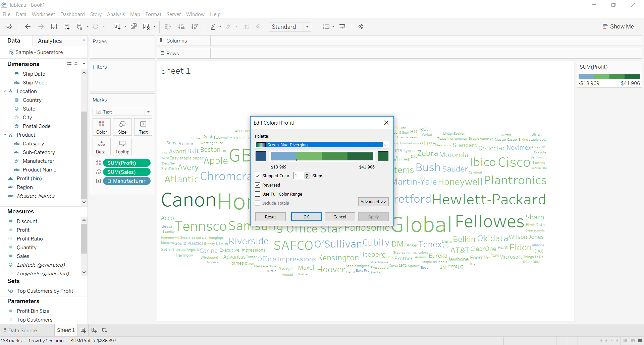
Task: Click the Steps number input field
Action: coord(299,176)
